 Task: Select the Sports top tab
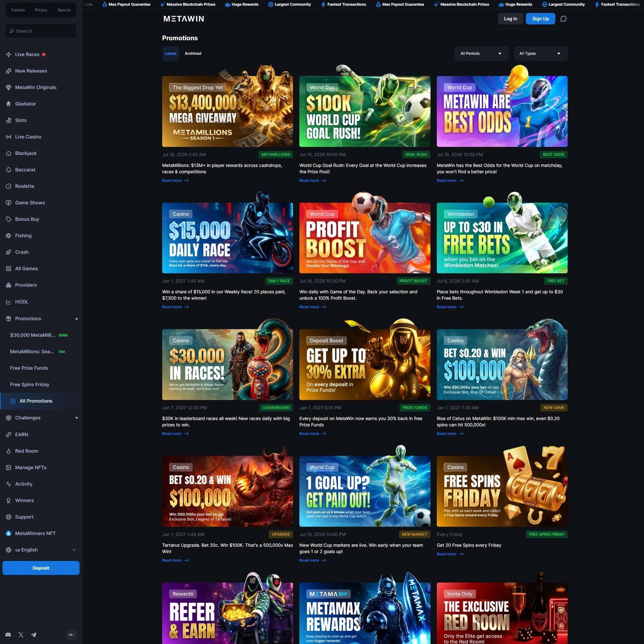click(64, 10)
